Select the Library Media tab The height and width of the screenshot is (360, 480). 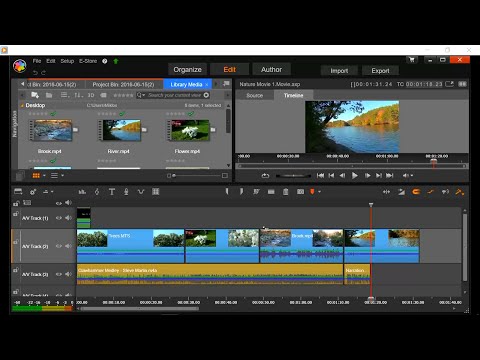coord(186,85)
